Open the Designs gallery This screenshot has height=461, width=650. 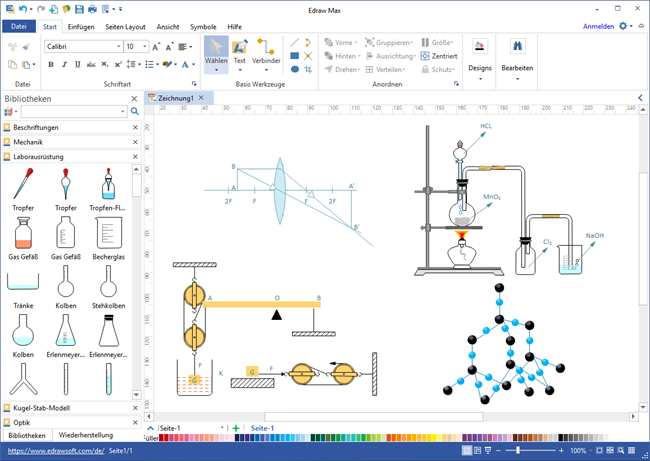(480, 58)
